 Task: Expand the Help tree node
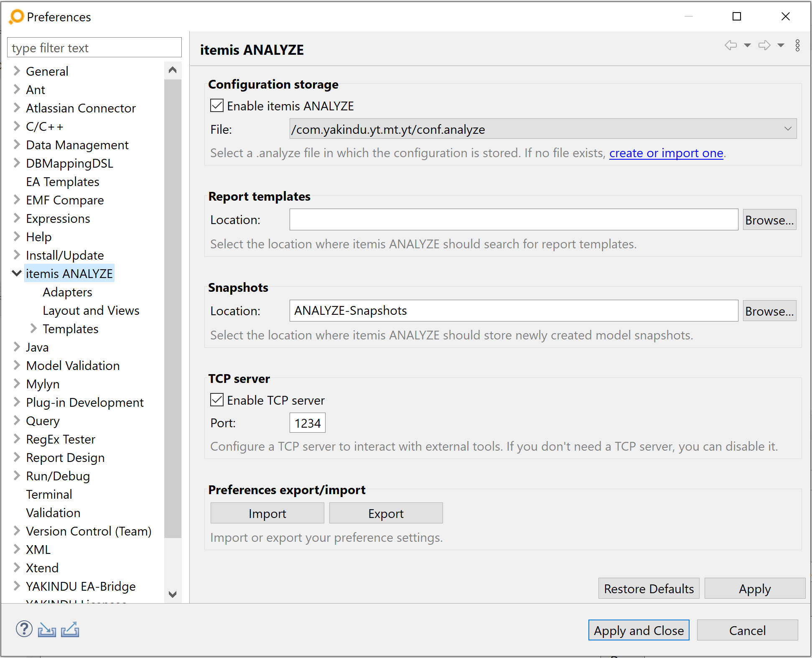17,236
